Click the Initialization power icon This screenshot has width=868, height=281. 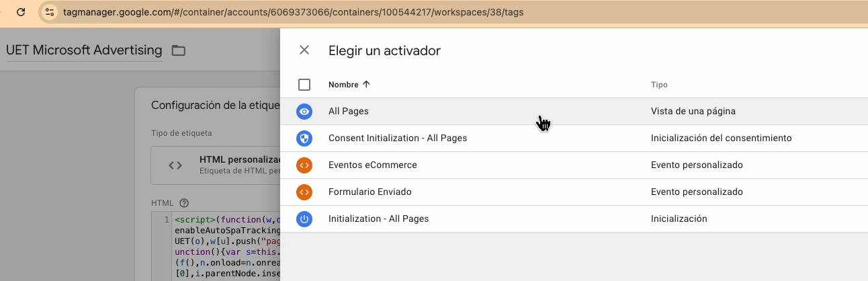[304, 219]
